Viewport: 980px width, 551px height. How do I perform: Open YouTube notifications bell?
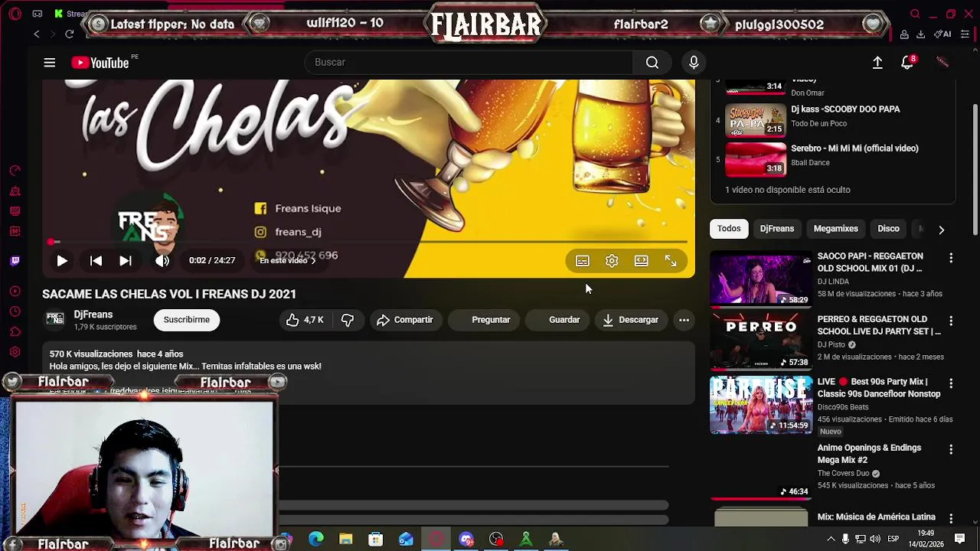click(907, 63)
